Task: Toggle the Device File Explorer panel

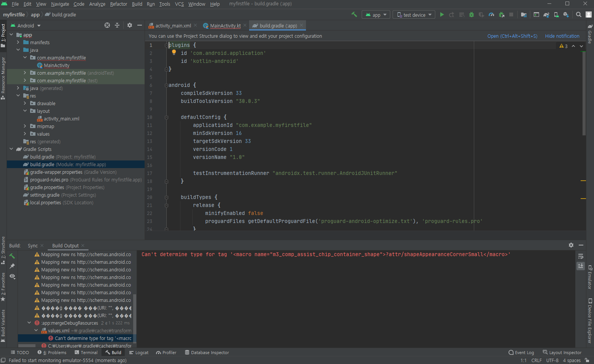Action: 590,321
